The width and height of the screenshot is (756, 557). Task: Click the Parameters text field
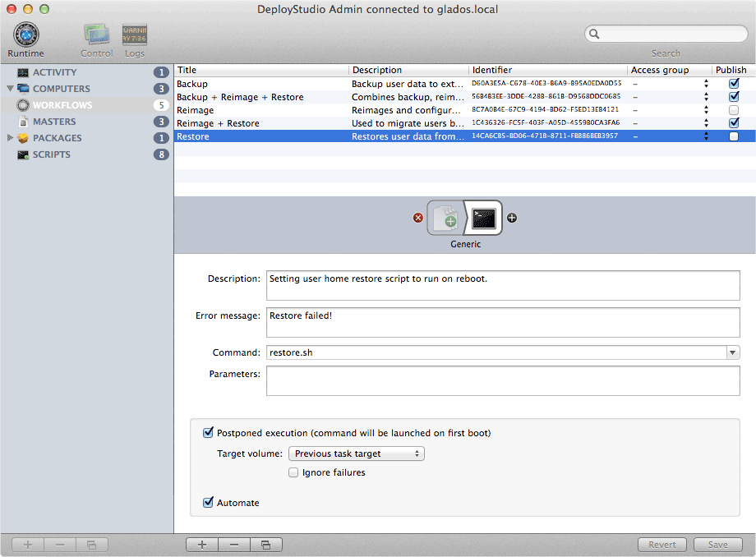503,381
